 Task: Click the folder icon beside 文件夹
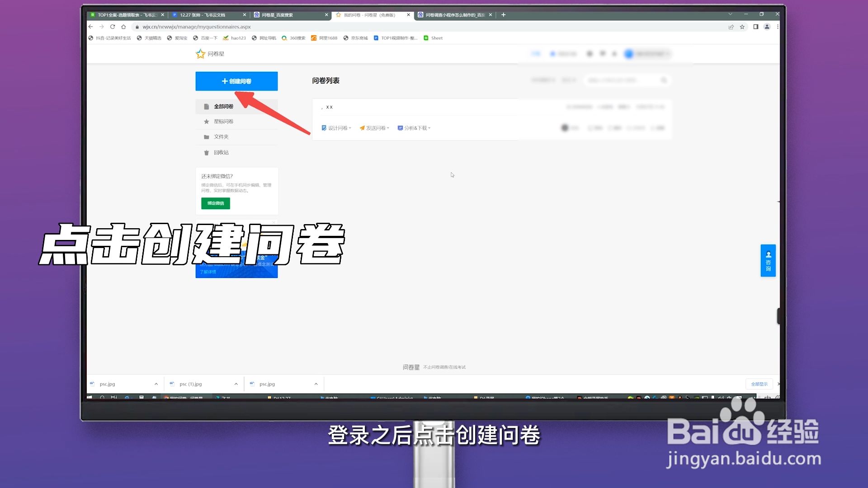coord(206,137)
